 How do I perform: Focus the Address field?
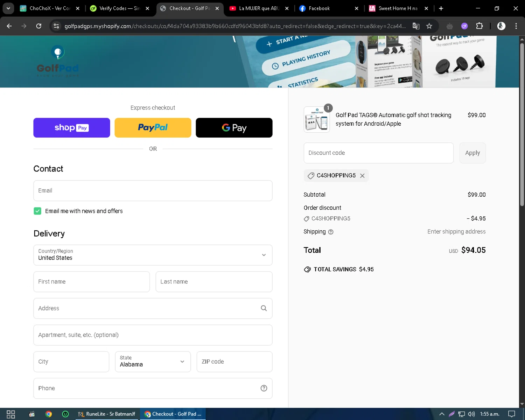tap(153, 308)
